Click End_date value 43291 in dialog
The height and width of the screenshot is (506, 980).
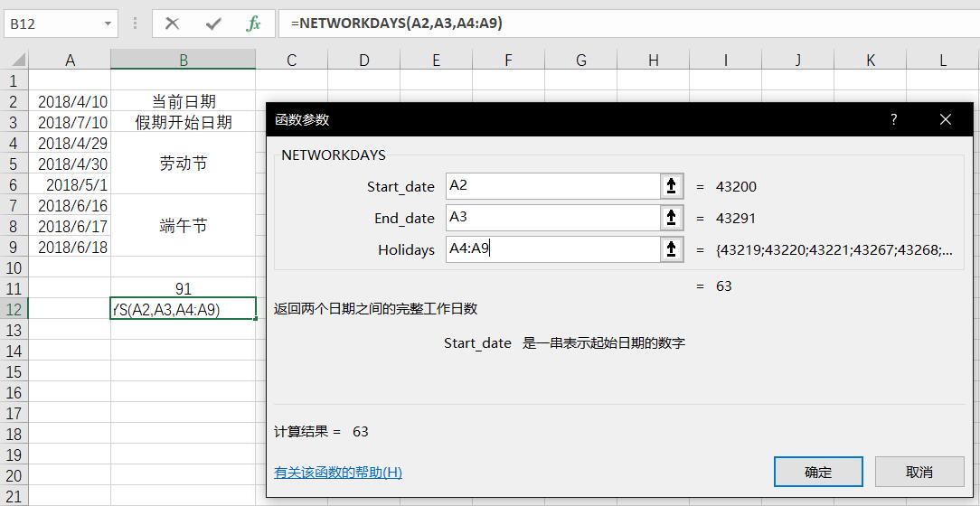coord(736,218)
